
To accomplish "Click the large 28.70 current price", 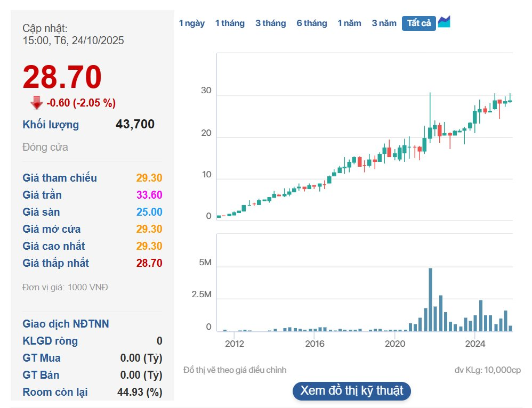I will click(62, 77).
